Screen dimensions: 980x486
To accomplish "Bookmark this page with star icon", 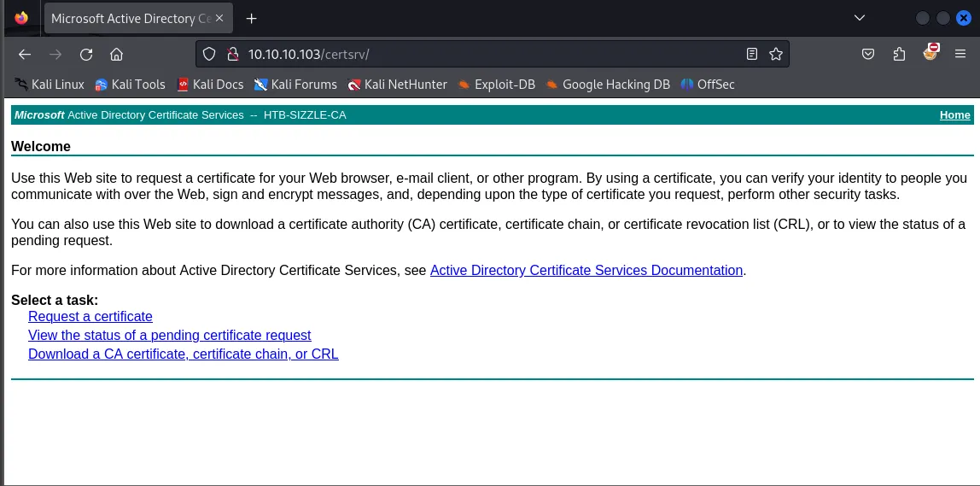I will coord(775,55).
